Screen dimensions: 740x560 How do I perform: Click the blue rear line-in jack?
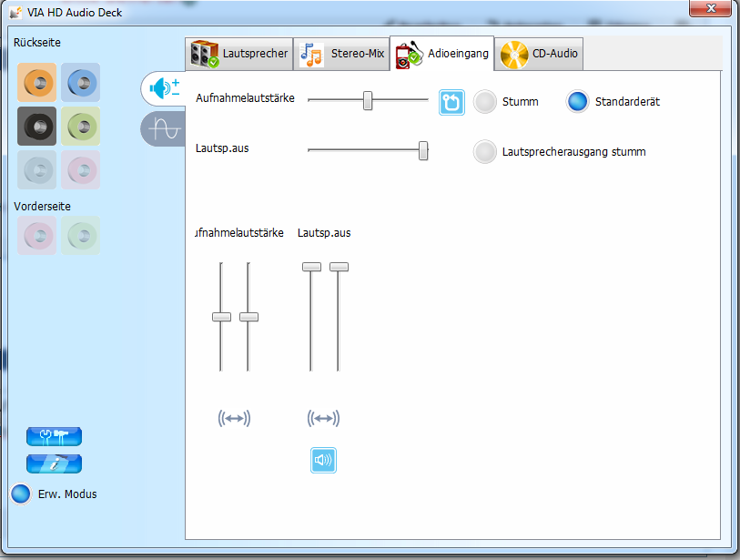pos(81,83)
